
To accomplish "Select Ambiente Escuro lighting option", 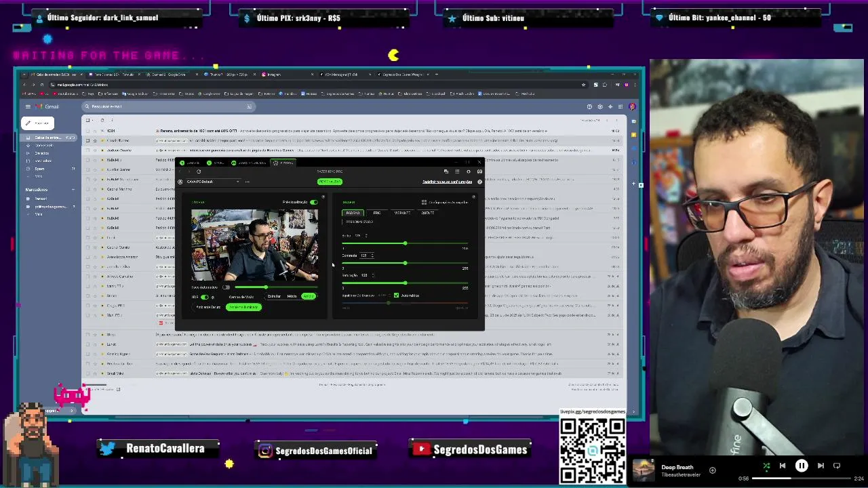I will 208,307.
